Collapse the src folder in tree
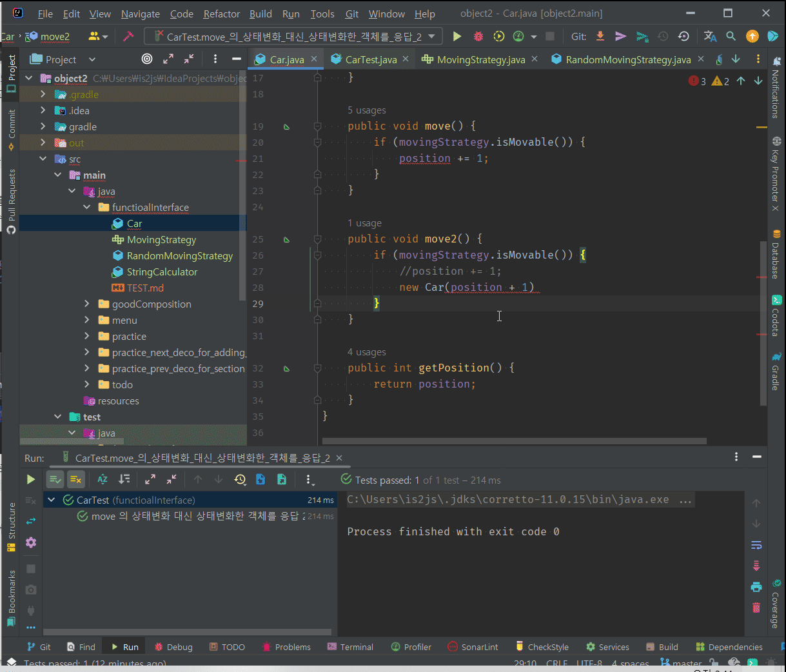786x672 pixels. 43,159
